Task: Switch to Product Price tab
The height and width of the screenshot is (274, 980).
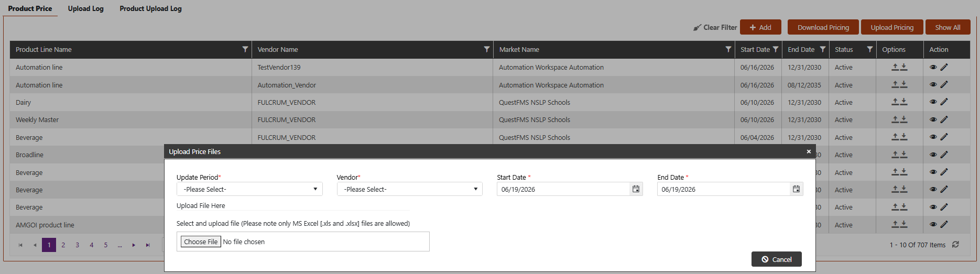Action: [30, 8]
